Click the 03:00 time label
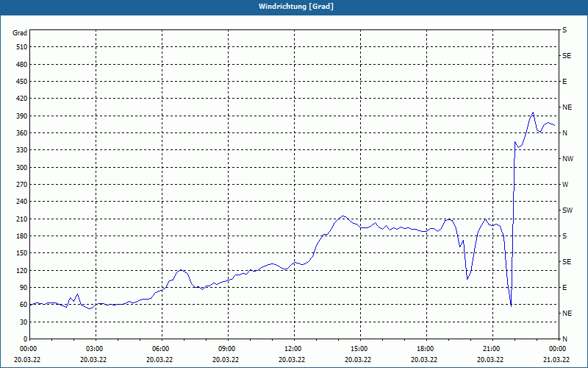Image resolution: width=588 pixels, height=368 pixels. [96, 349]
